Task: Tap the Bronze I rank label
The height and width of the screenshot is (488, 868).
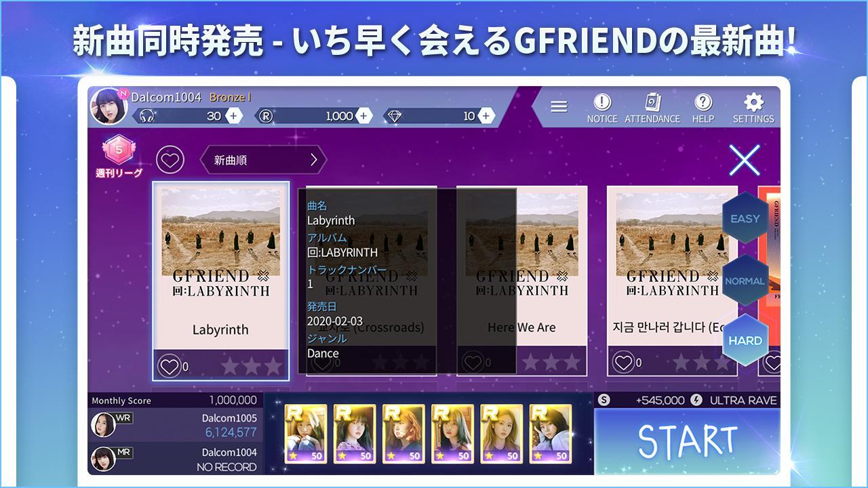Action: coord(231,98)
